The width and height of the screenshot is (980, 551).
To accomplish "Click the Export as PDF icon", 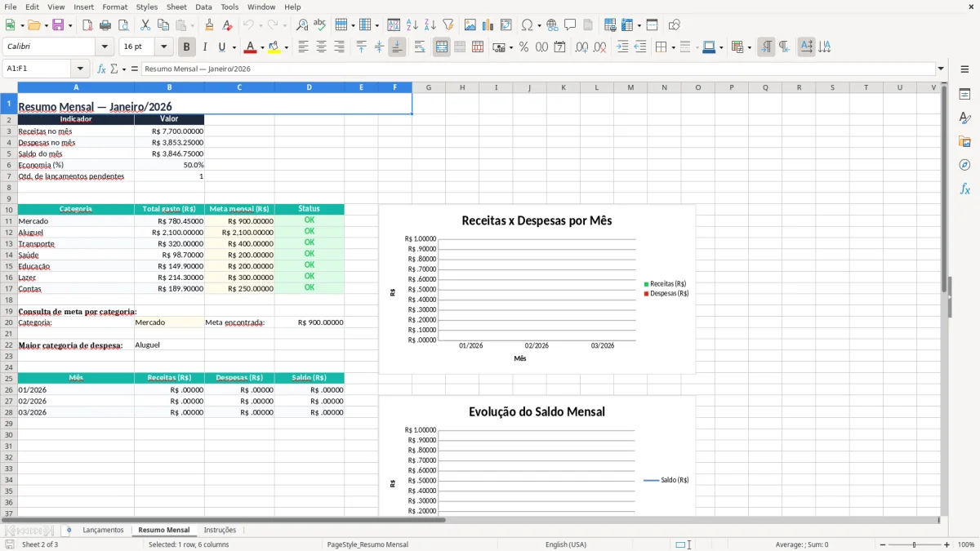I will tap(87, 25).
